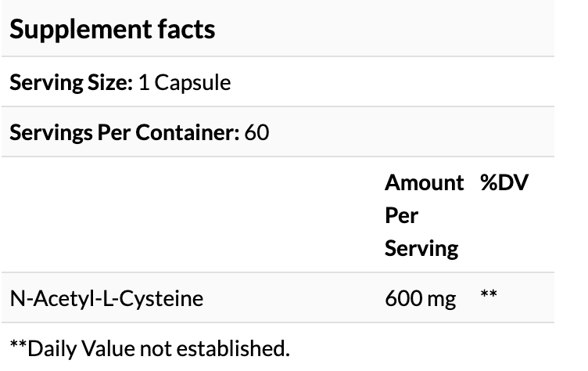Click the word Supplement in the heading

pyautogui.click(x=81, y=30)
